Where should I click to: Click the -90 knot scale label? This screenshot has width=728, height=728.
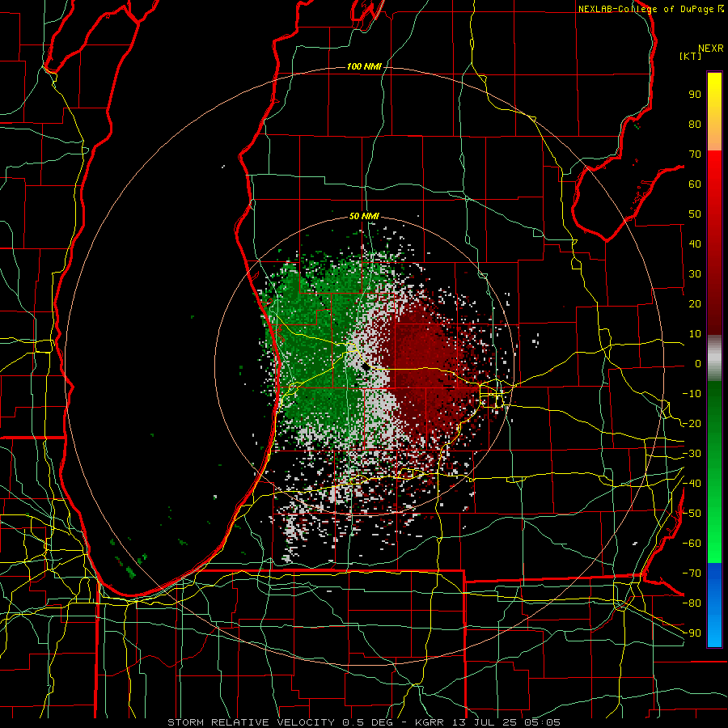tap(692, 633)
